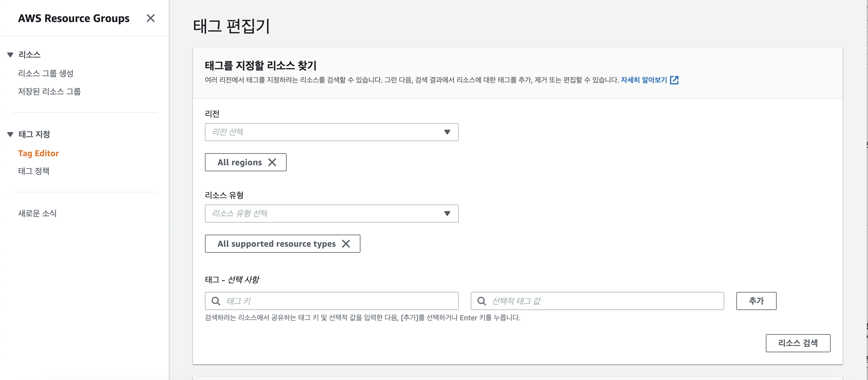Viewport: 868px width, 380px height.
Task: Click the 추가 button
Action: tap(756, 301)
